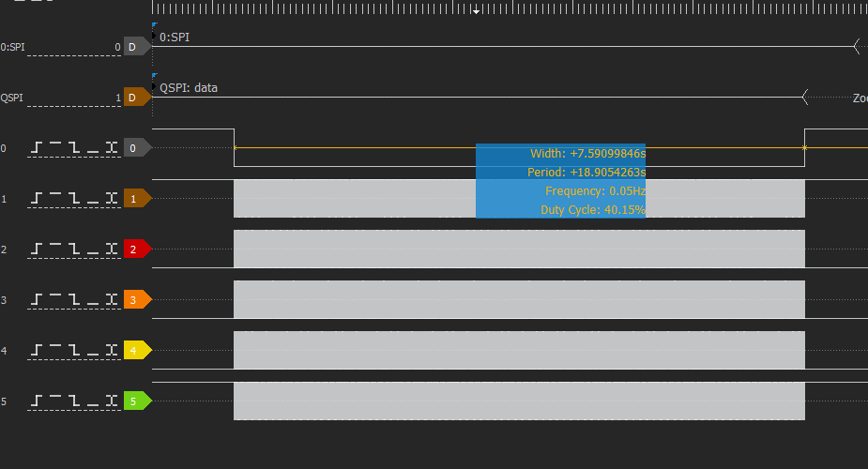The height and width of the screenshot is (469, 868).
Task: Click the brown channel 1 color badge
Action: tap(137, 199)
